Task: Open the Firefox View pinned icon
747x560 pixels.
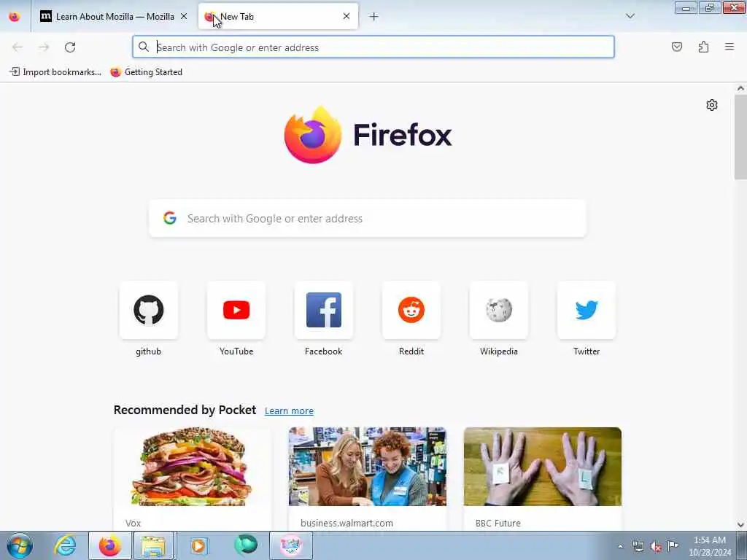Action: tap(15, 17)
